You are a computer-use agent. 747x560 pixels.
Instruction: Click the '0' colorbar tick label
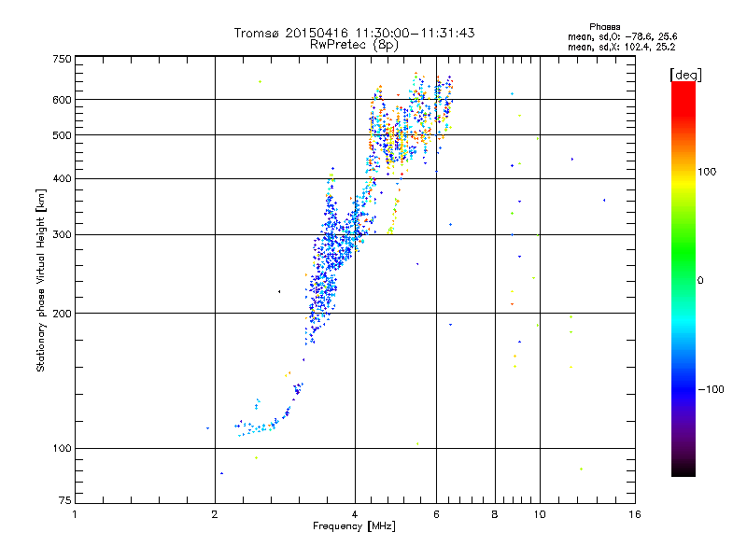(700, 280)
